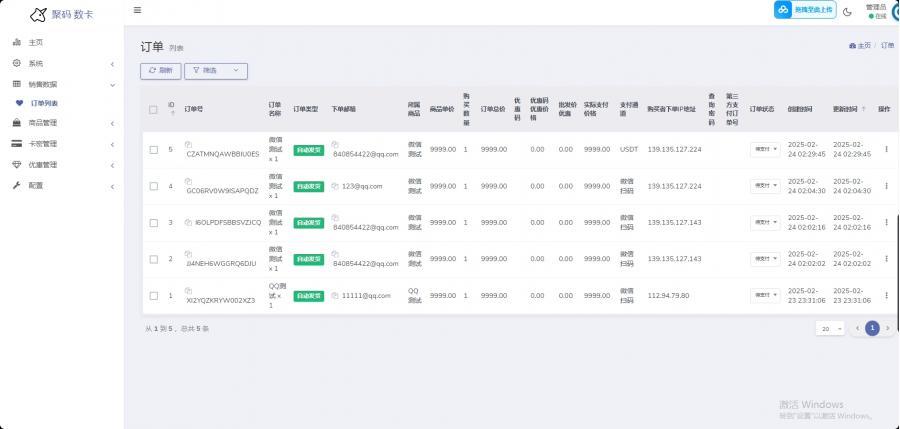Viewport: 900px width, 429px height.
Task: Click the 主页 breadcrumb link
Action: point(860,46)
